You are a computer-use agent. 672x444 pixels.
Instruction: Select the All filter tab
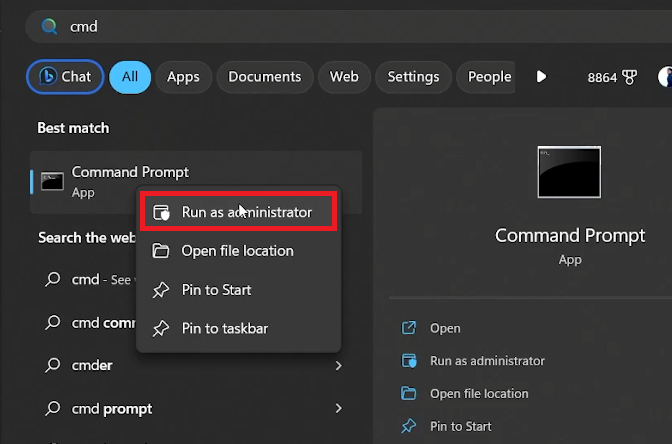click(130, 77)
